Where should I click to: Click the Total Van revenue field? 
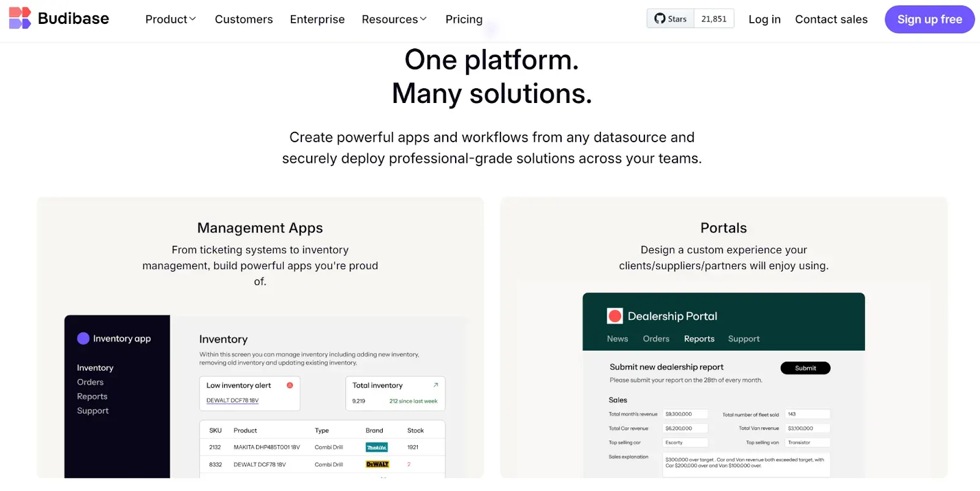[808, 428]
